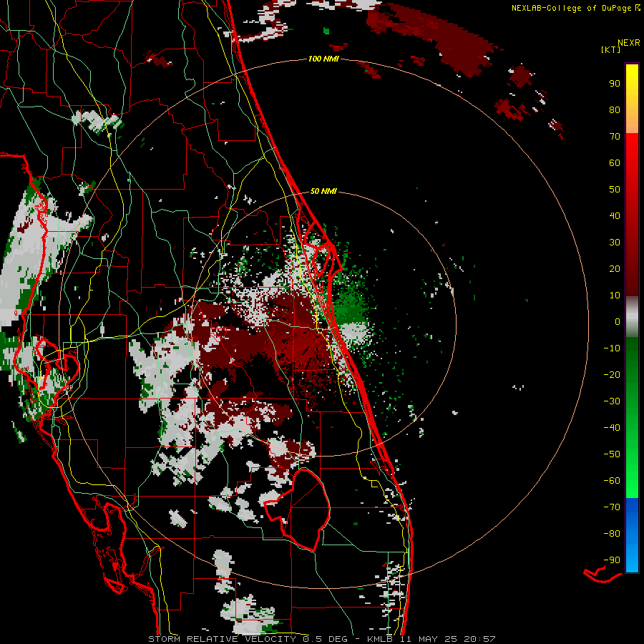Click the KT units label above color scale
This screenshot has height=644, width=644.
click(x=610, y=49)
